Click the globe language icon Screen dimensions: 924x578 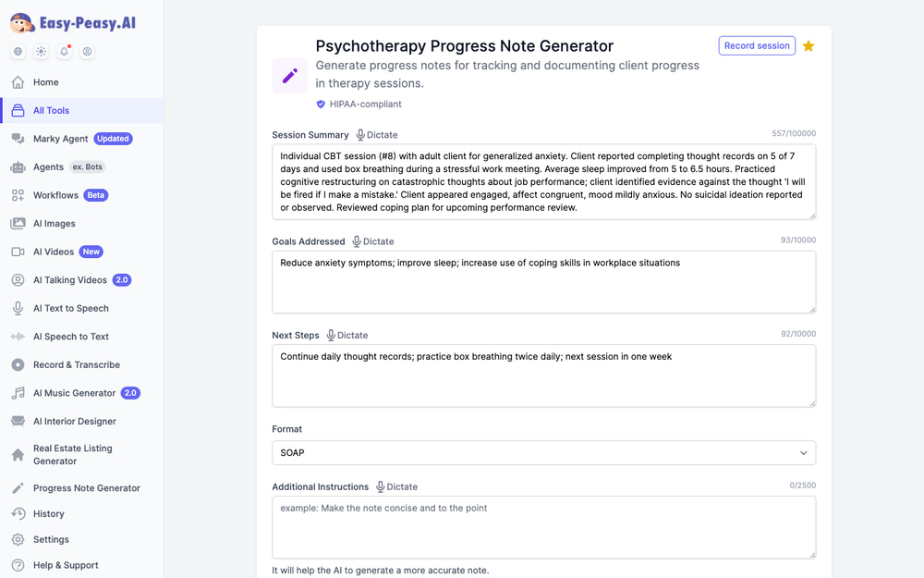[18, 51]
